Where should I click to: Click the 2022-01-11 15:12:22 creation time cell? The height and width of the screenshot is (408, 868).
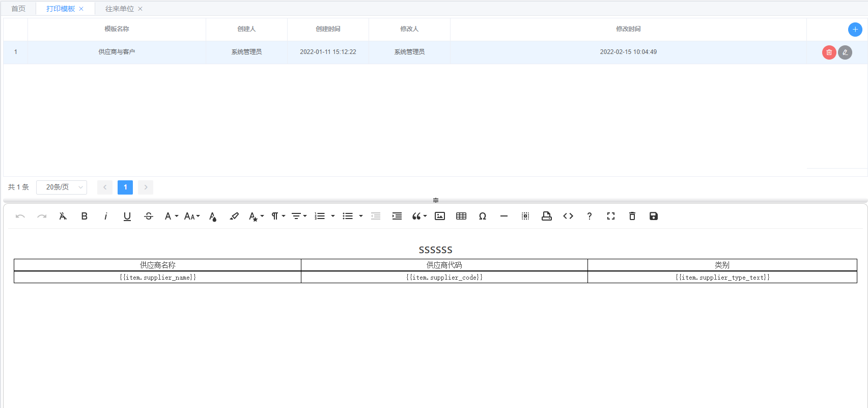click(x=328, y=52)
